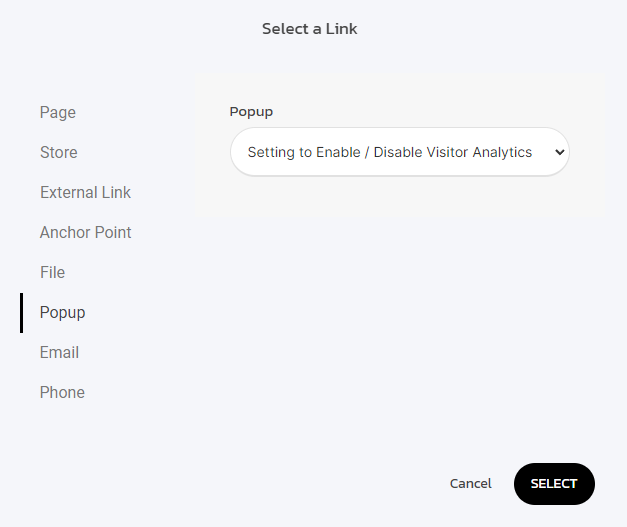Open the Popup selection dropdown
Screen dimensions: 627x527
pos(399,152)
